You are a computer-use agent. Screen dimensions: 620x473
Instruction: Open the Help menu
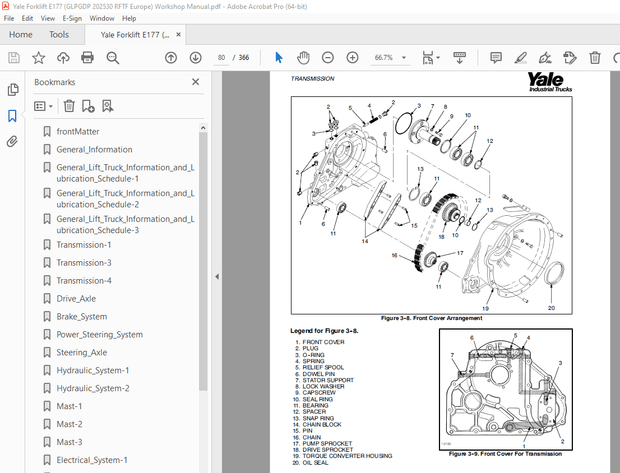click(x=129, y=18)
